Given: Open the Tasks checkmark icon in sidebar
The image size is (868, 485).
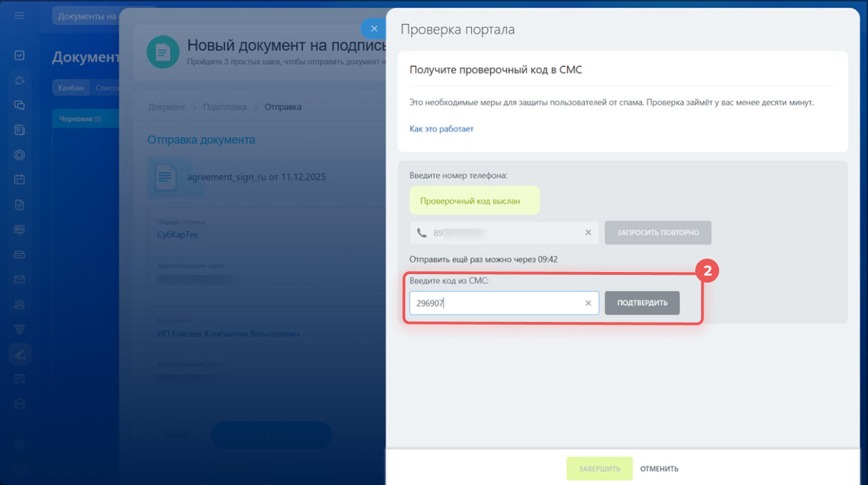Looking at the screenshot, I should 20,56.
